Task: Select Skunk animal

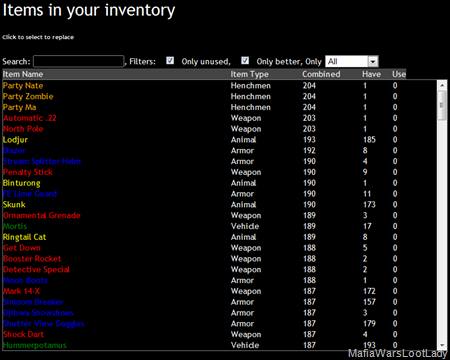Action: pyautogui.click(x=14, y=205)
